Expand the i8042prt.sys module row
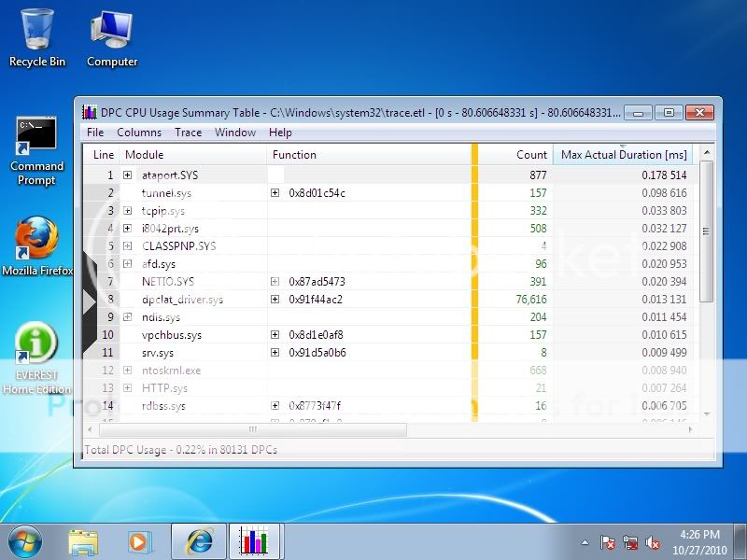This screenshot has width=747, height=560. coord(127,228)
